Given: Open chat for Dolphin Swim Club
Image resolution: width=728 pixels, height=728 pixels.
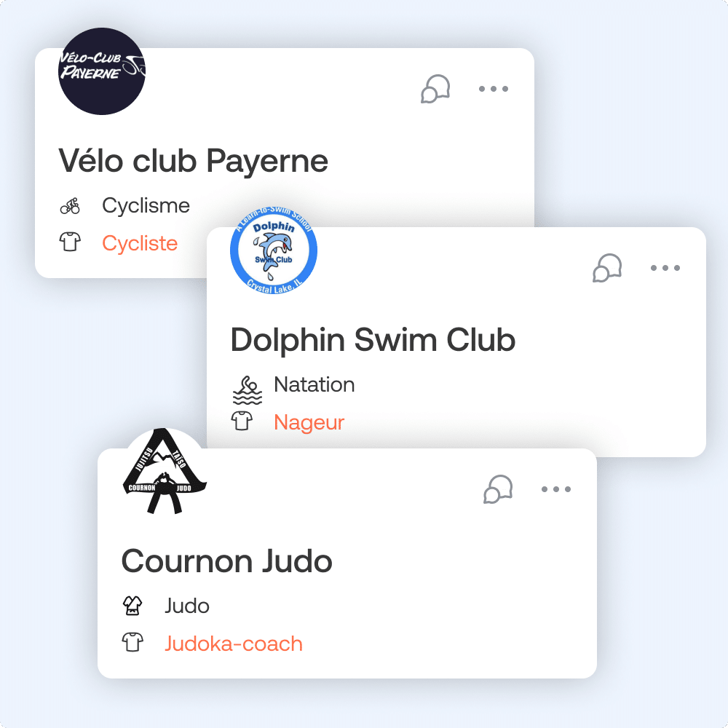Looking at the screenshot, I should (607, 268).
